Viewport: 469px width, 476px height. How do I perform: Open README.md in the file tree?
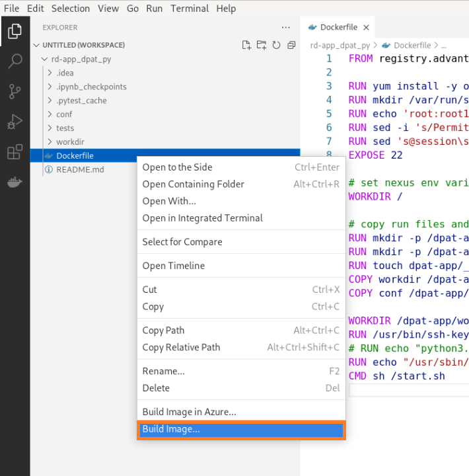tap(80, 170)
